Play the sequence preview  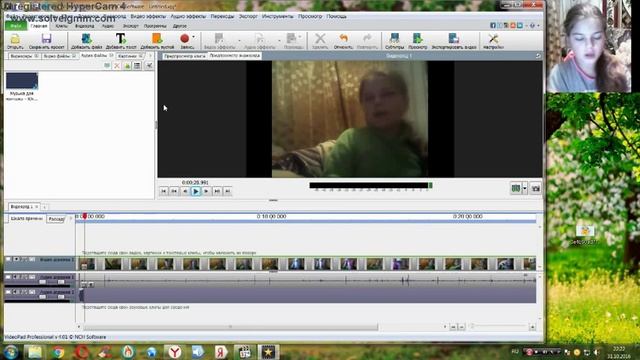[x=196, y=191]
